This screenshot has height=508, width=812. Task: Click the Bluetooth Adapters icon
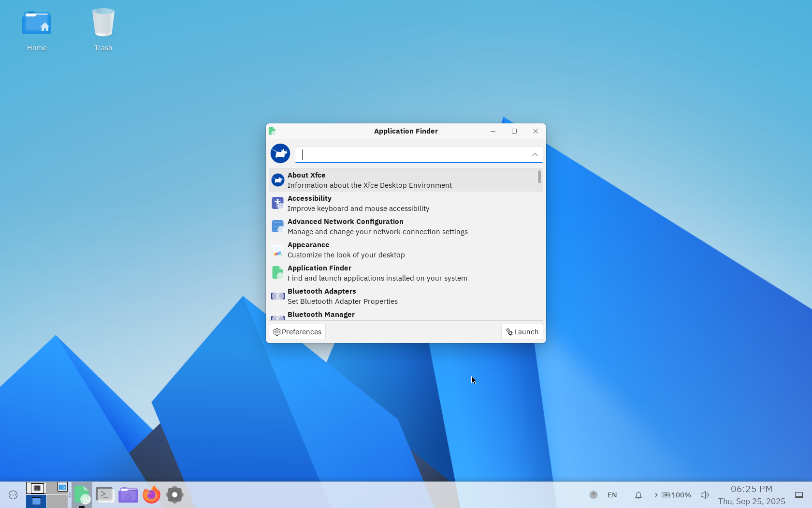(278, 296)
